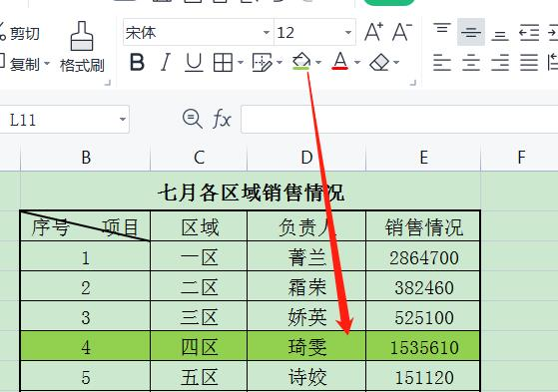The height and width of the screenshot is (392, 558).
Task: Toggle Italic formatting
Action: [165, 63]
